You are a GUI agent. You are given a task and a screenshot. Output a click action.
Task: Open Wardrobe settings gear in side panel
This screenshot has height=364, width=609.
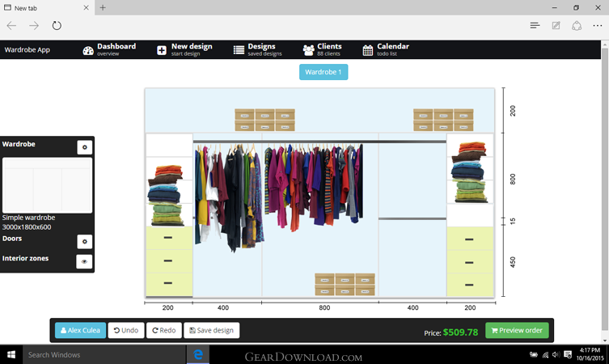point(84,147)
